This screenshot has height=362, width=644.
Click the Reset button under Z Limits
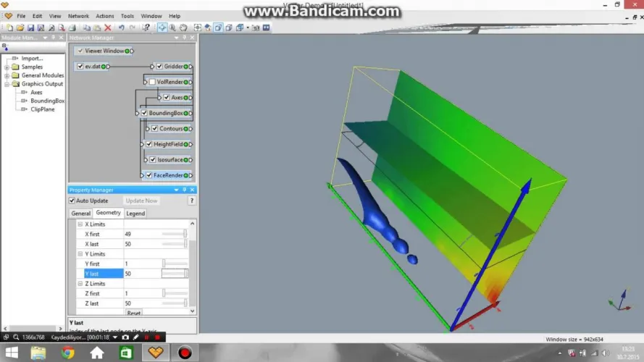(x=134, y=313)
